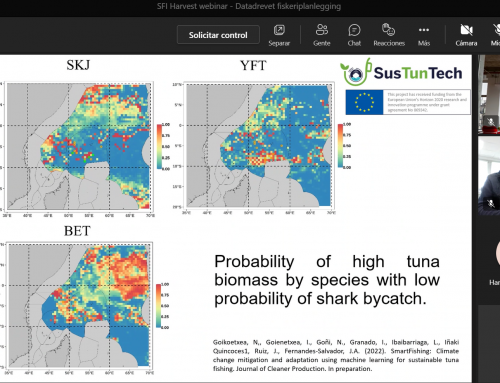Toggle the microphone button
The width and height of the screenshot is (500, 383).
[x=496, y=35]
